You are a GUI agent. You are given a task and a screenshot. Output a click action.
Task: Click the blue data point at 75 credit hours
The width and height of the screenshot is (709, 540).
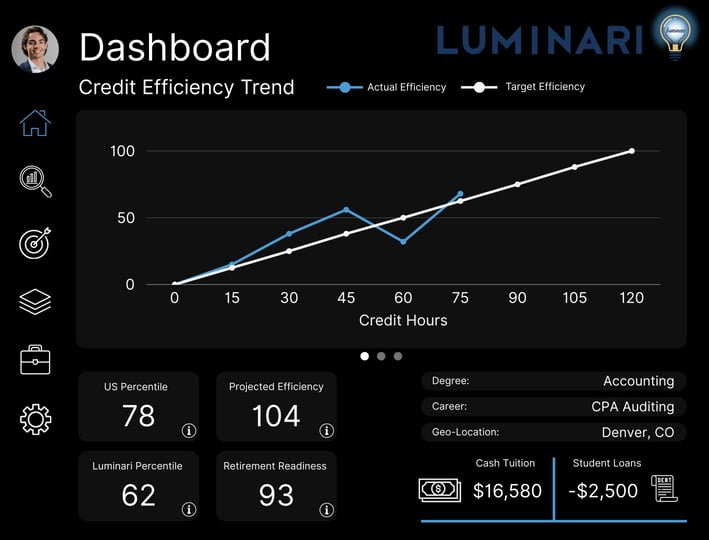click(460, 194)
